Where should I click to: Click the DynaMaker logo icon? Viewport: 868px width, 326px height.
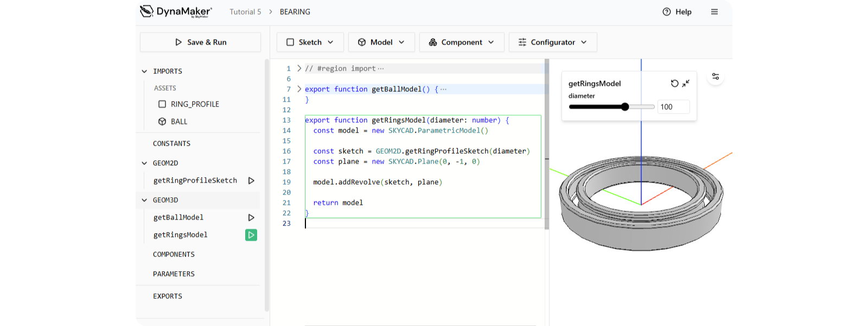(x=146, y=11)
